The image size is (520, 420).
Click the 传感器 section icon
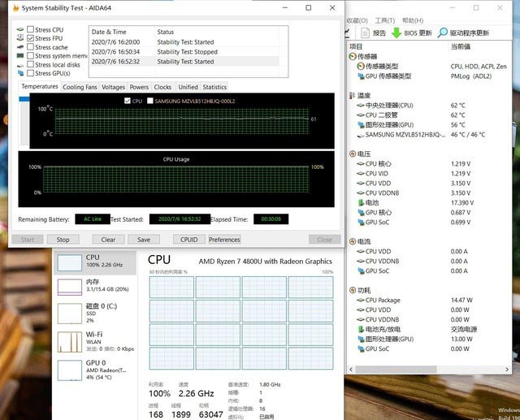click(x=353, y=56)
